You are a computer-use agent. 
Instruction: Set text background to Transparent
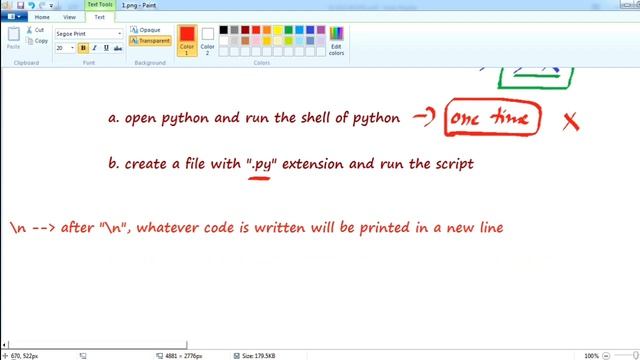(150, 41)
